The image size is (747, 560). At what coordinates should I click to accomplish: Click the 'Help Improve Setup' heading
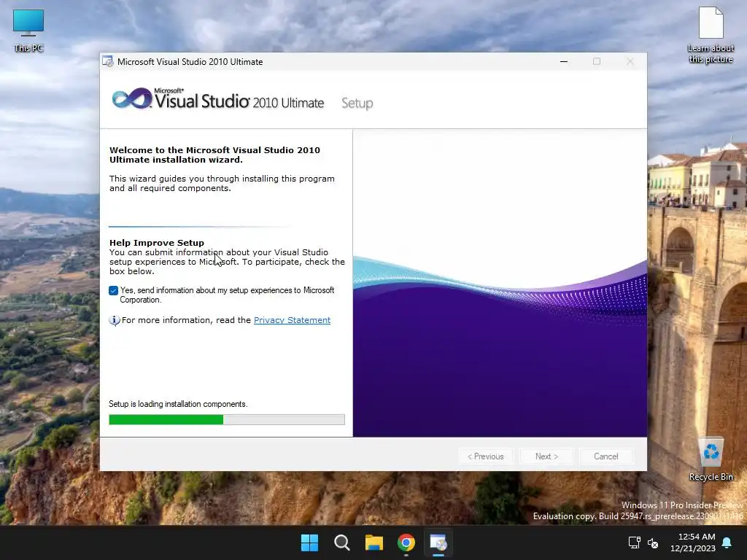(x=157, y=243)
